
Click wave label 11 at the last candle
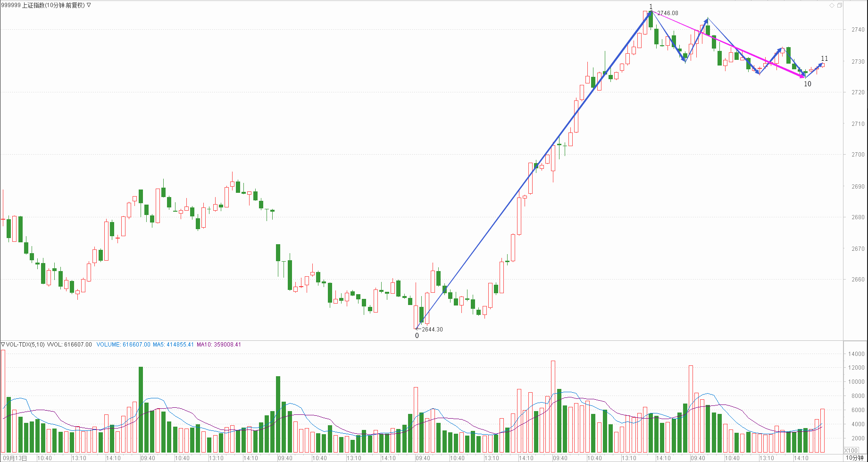tap(824, 59)
